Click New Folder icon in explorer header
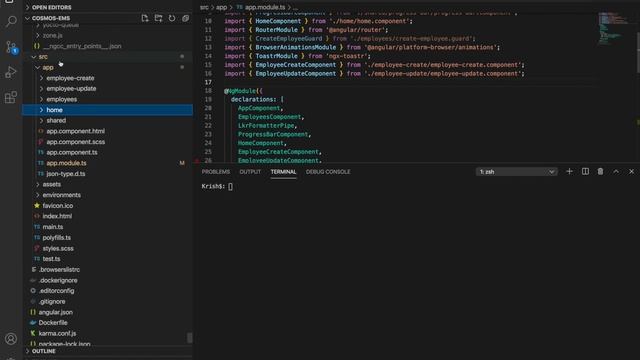 [158, 18]
